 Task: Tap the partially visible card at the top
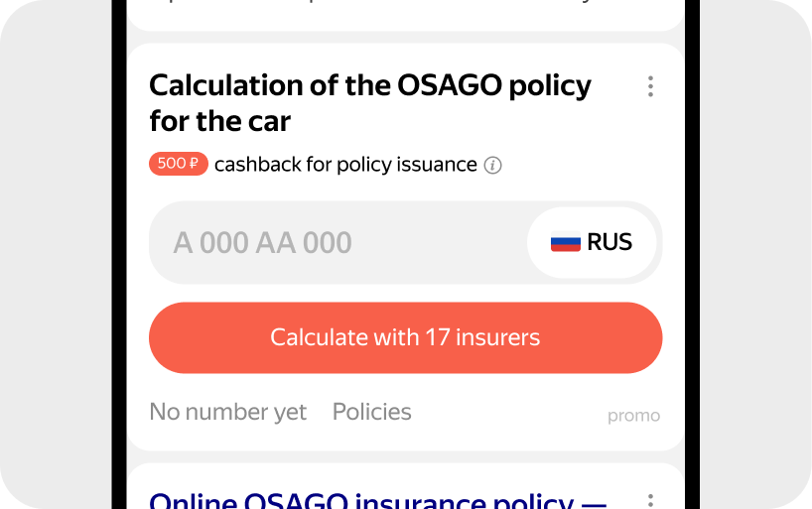pos(405,14)
